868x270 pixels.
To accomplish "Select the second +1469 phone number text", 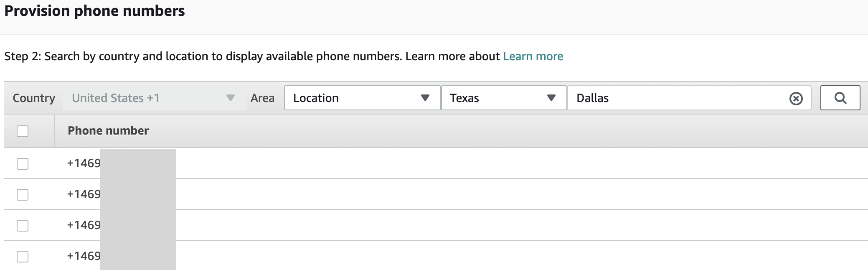I will click(84, 194).
